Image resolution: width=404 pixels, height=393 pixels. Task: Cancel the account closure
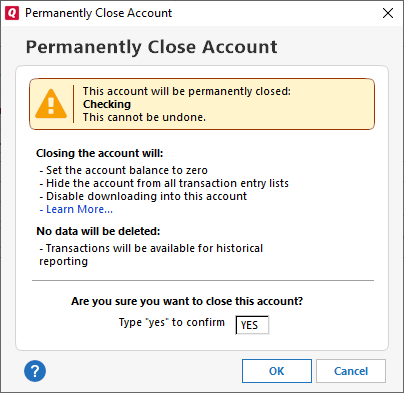(351, 371)
